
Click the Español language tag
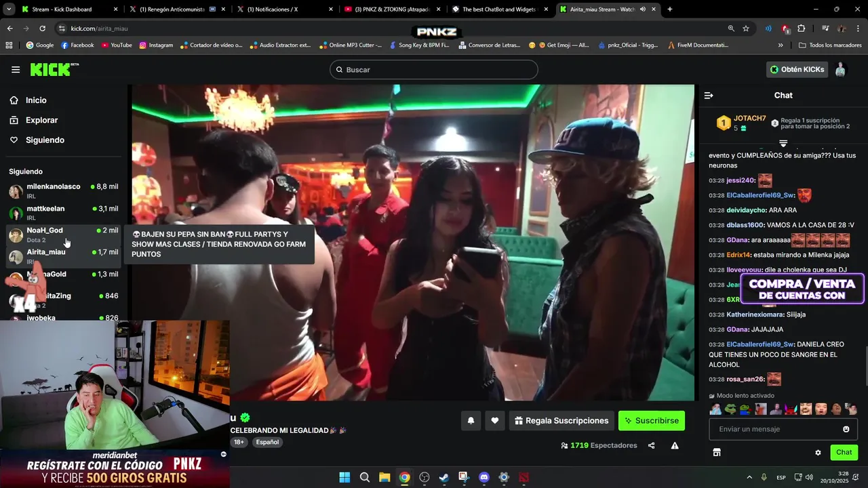tap(267, 442)
